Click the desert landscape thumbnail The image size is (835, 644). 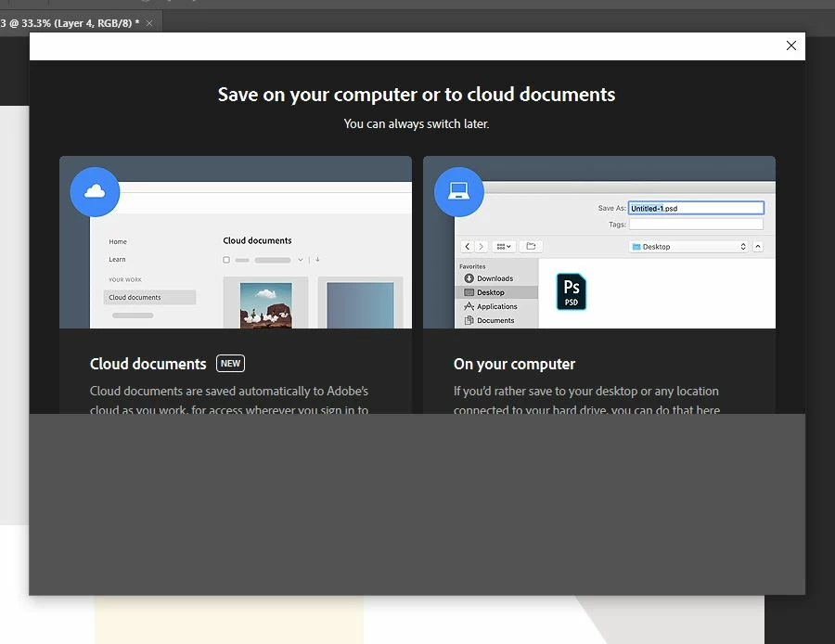click(265, 305)
